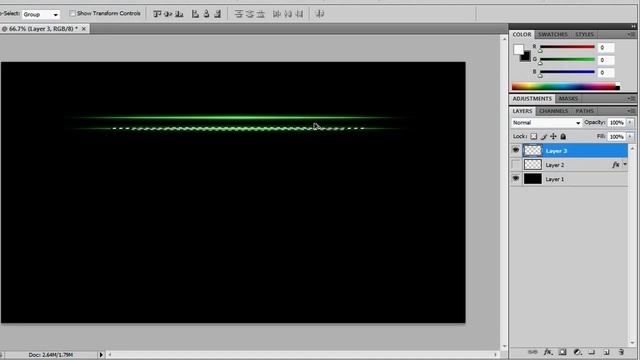
Task: Open the Normal blend mode dropdown
Action: pos(546,122)
